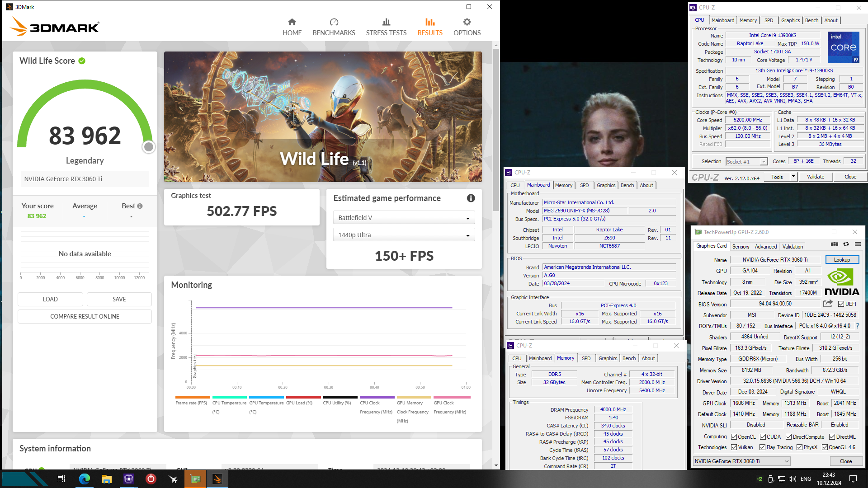Open the BENCHMARKS section in 3DMark
868x488 pixels.
click(334, 27)
